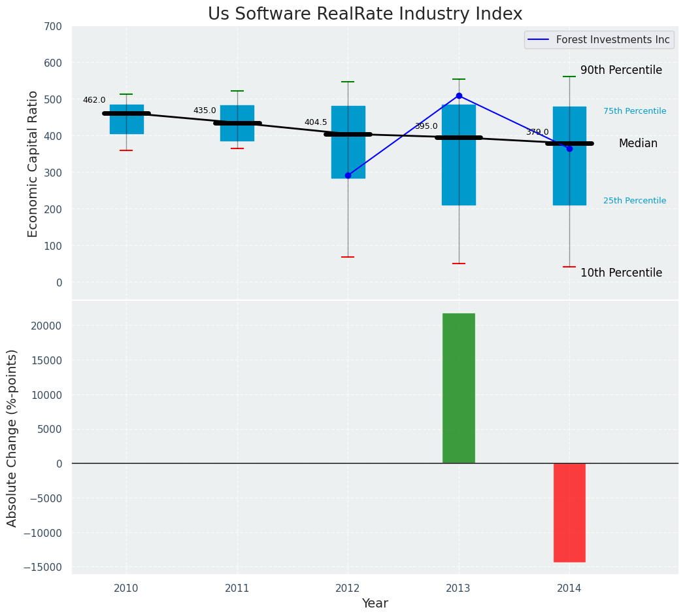Click the median label '395.0'

[426, 126]
